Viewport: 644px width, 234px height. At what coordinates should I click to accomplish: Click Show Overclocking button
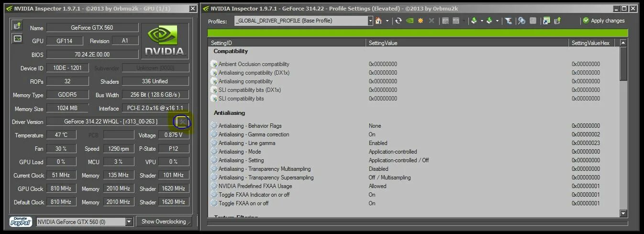click(164, 222)
